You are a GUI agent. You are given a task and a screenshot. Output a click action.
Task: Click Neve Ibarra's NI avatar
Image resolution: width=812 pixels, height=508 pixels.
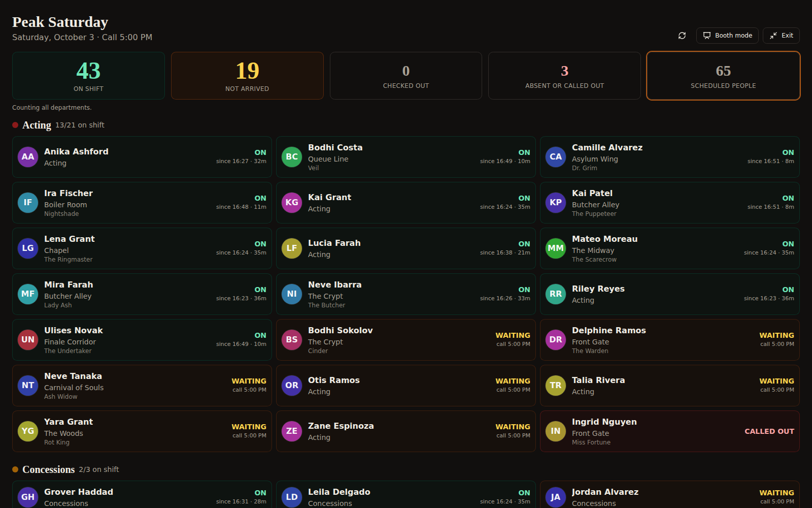tap(292, 294)
